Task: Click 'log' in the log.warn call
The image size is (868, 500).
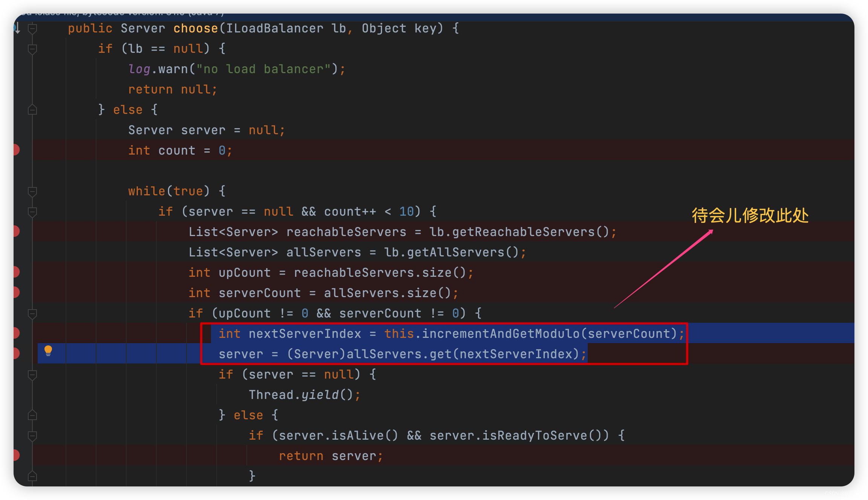Action: [139, 69]
